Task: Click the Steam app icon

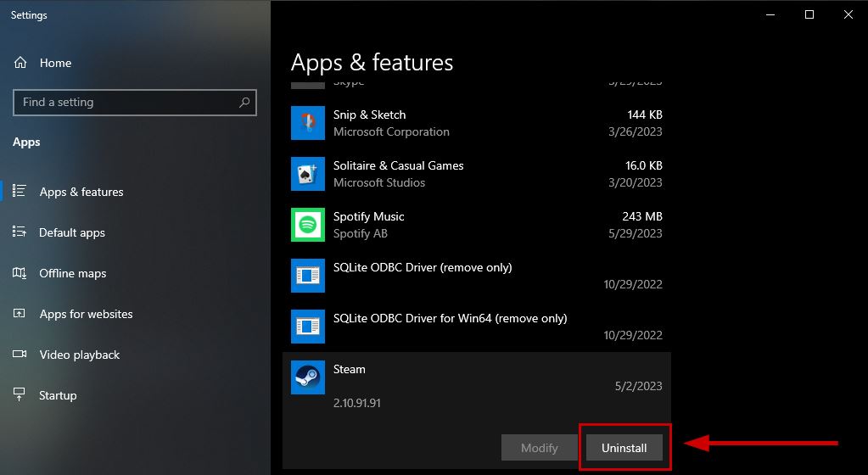Action: [308, 377]
